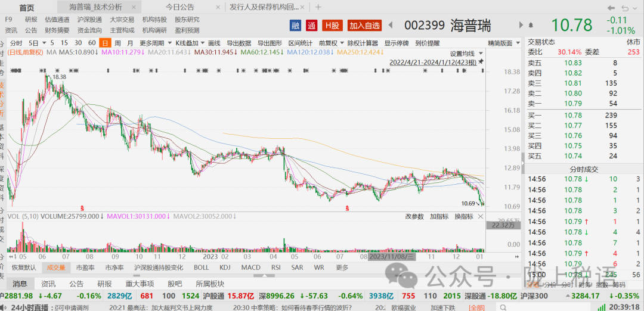Expand the 前复权 dropdown

[341, 43]
